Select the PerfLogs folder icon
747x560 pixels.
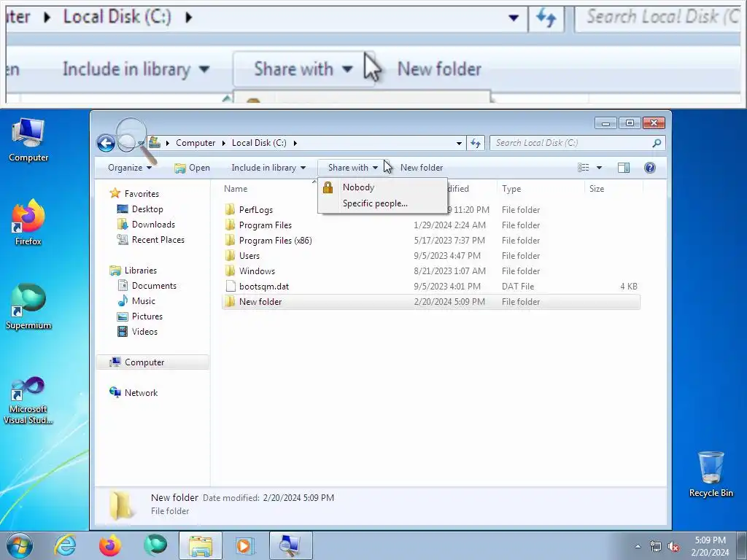(230, 209)
